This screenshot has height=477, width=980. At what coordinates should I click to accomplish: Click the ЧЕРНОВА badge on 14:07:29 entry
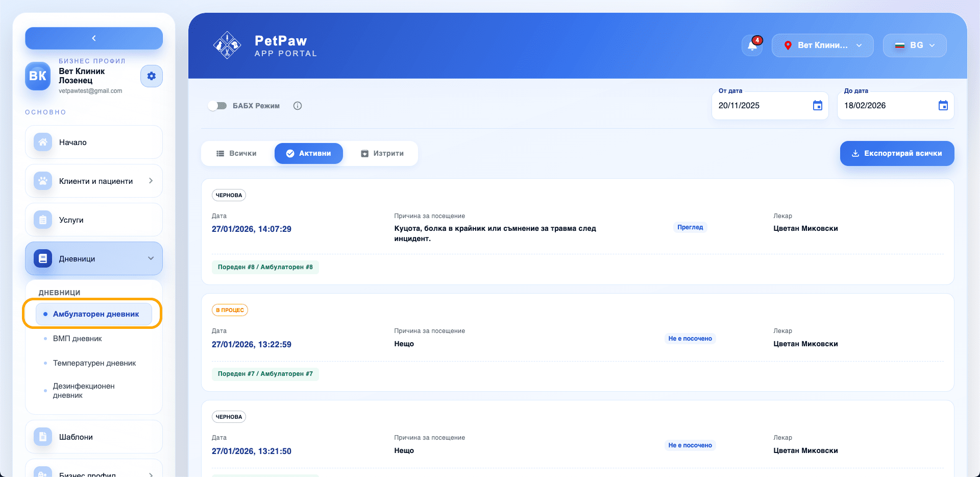click(229, 195)
